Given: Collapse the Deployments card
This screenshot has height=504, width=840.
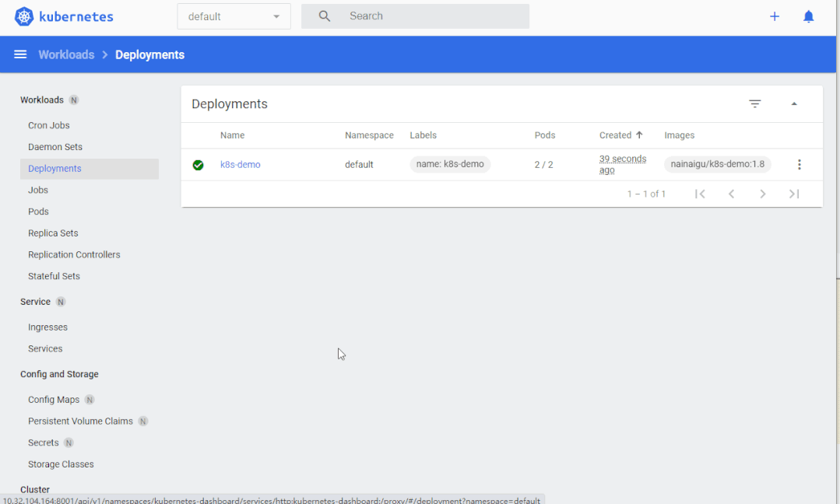Looking at the screenshot, I should click(x=794, y=104).
